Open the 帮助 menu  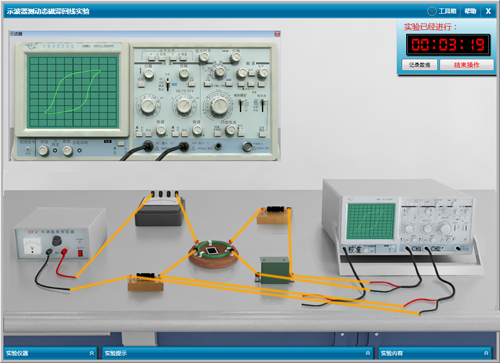coord(470,11)
